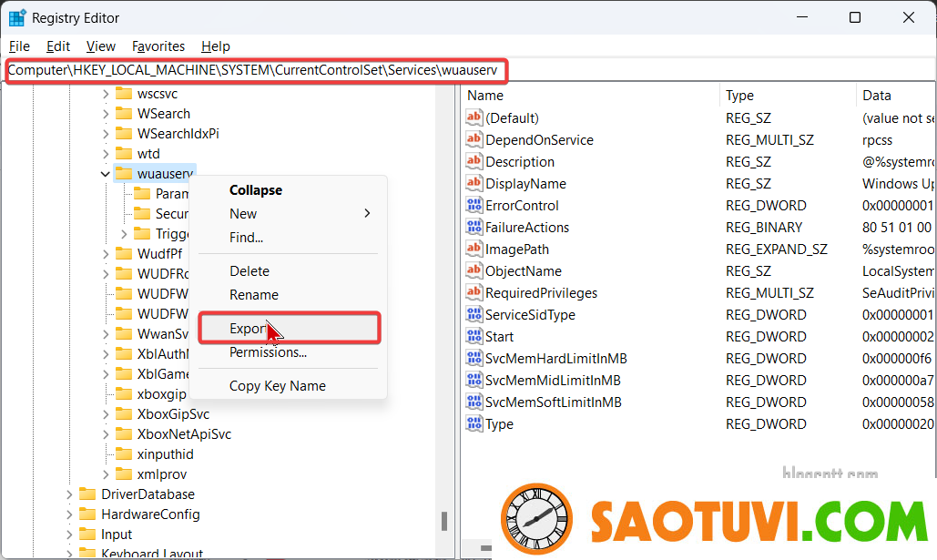Open the Favorites menu
937x560 pixels.
158,46
